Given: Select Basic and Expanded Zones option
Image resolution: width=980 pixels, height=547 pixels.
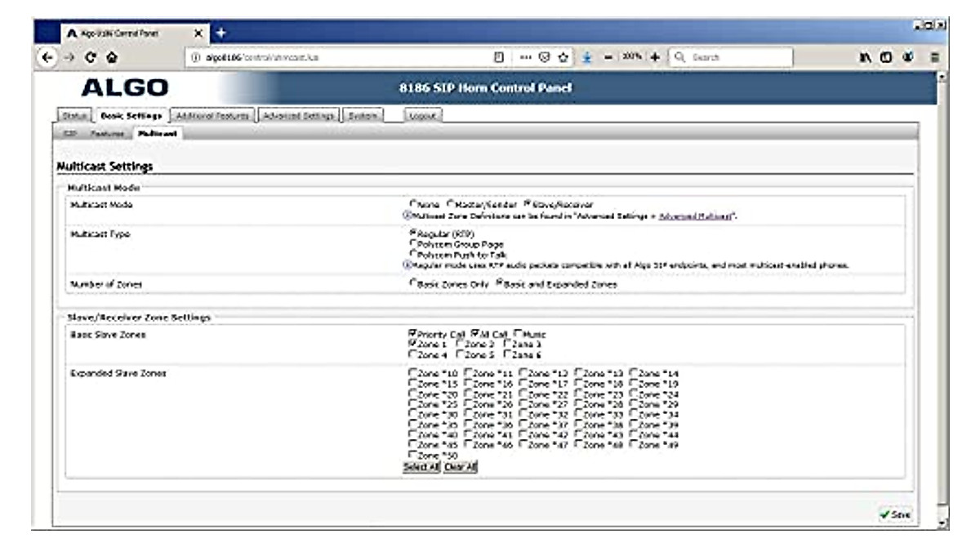Looking at the screenshot, I should (500, 284).
